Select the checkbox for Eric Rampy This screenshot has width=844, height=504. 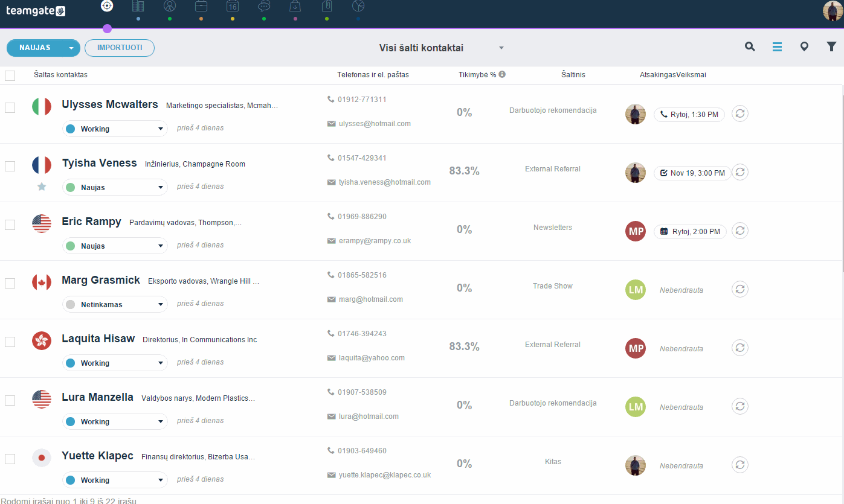10,225
